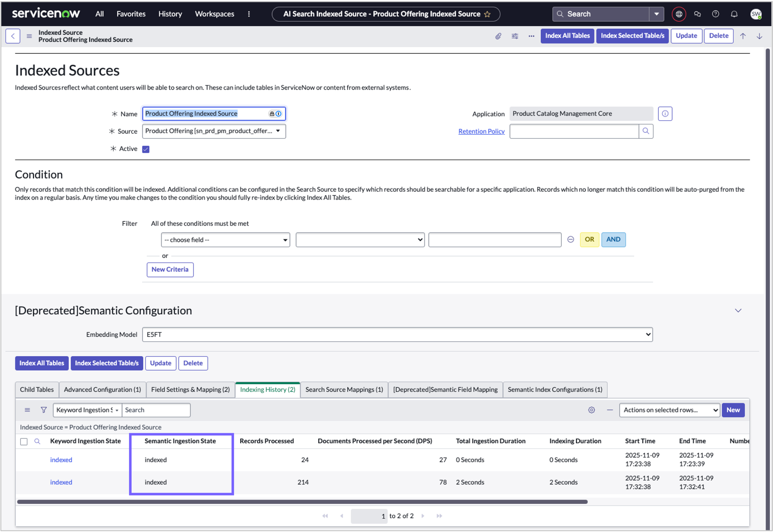Open list context menu in Indexing History
The height and width of the screenshot is (532, 773).
[x=27, y=410]
